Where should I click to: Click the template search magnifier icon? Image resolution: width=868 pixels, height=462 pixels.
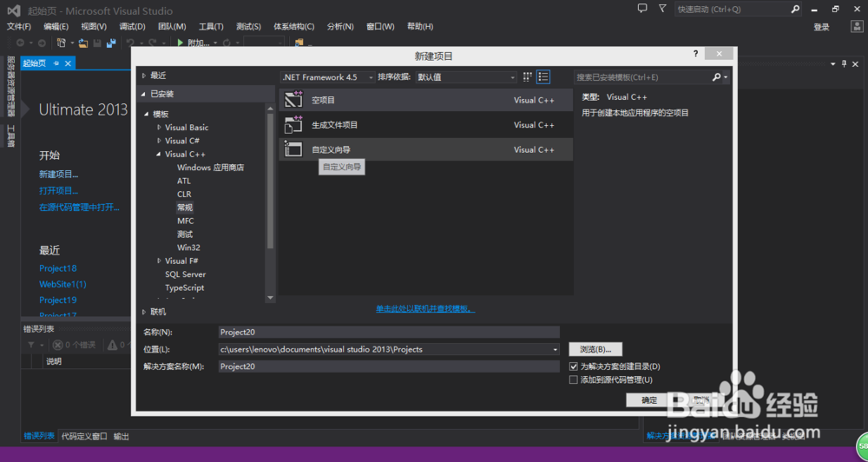coord(716,77)
